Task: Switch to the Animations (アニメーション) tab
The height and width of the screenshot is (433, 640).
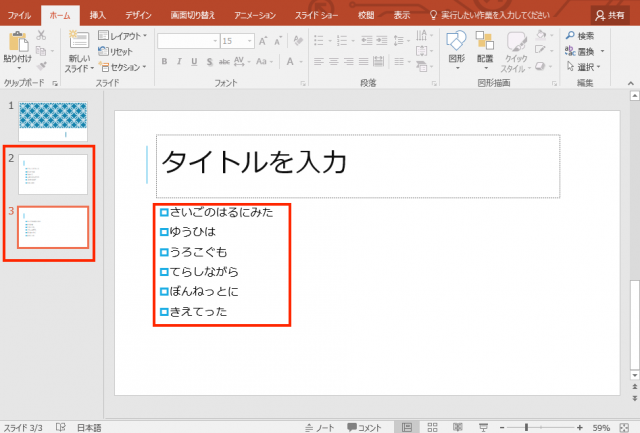Action: (x=255, y=16)
